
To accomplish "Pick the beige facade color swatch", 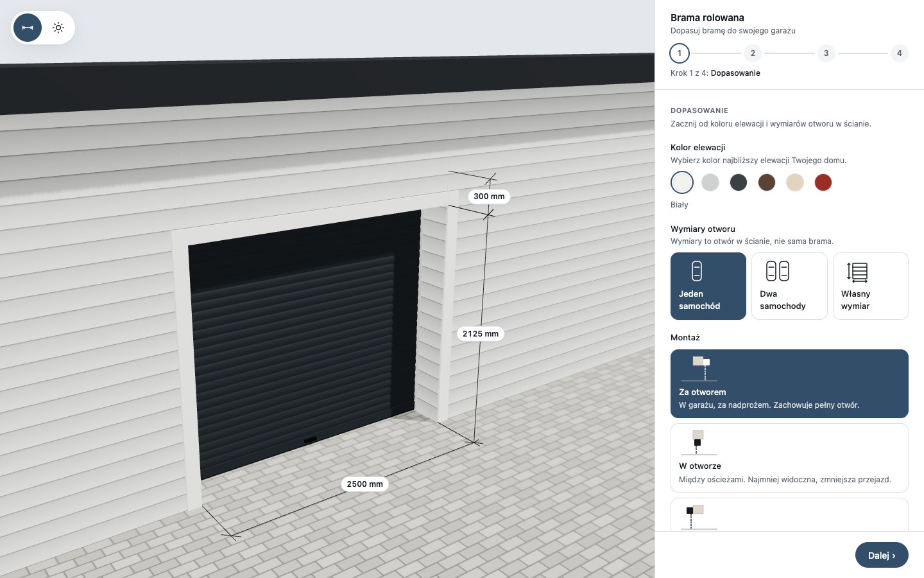I will tap(795, 182).
